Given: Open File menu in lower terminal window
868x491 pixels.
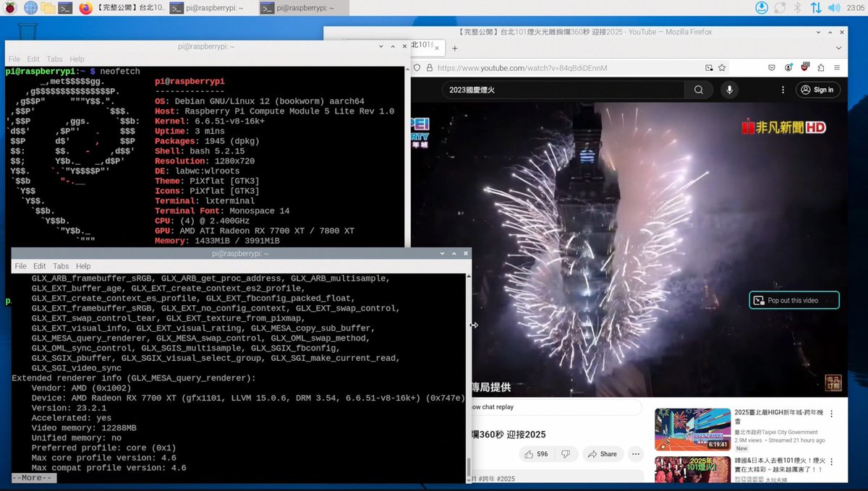Looking at the screenshot, I should pyautogui.click(x=20, y=266).
